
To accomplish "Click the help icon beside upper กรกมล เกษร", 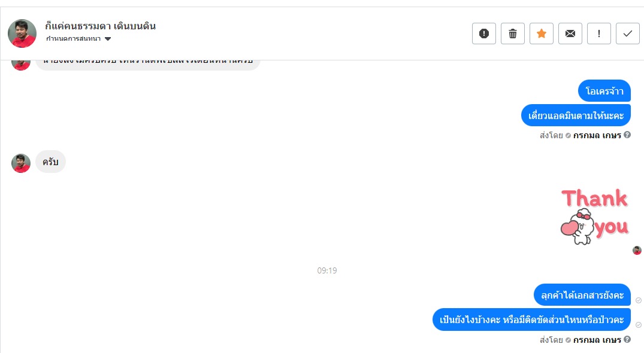I will [627, 135].
